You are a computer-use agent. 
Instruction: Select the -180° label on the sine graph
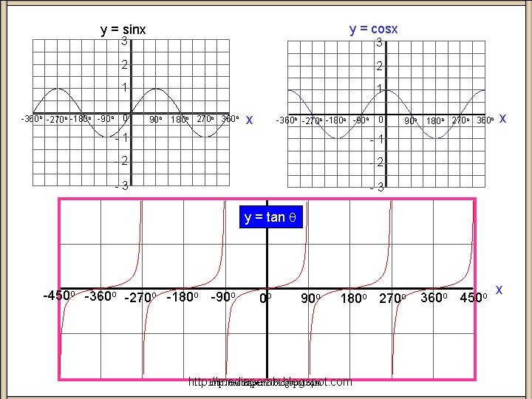coord(81,119)
